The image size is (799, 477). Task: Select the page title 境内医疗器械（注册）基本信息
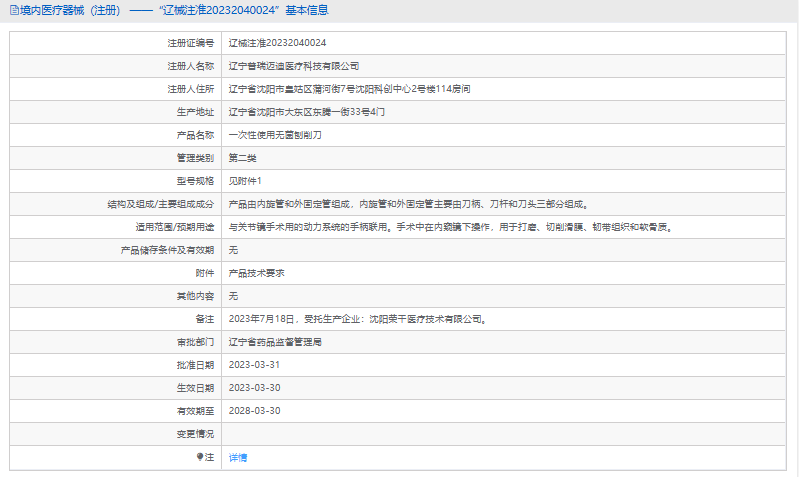click(174, 10)
